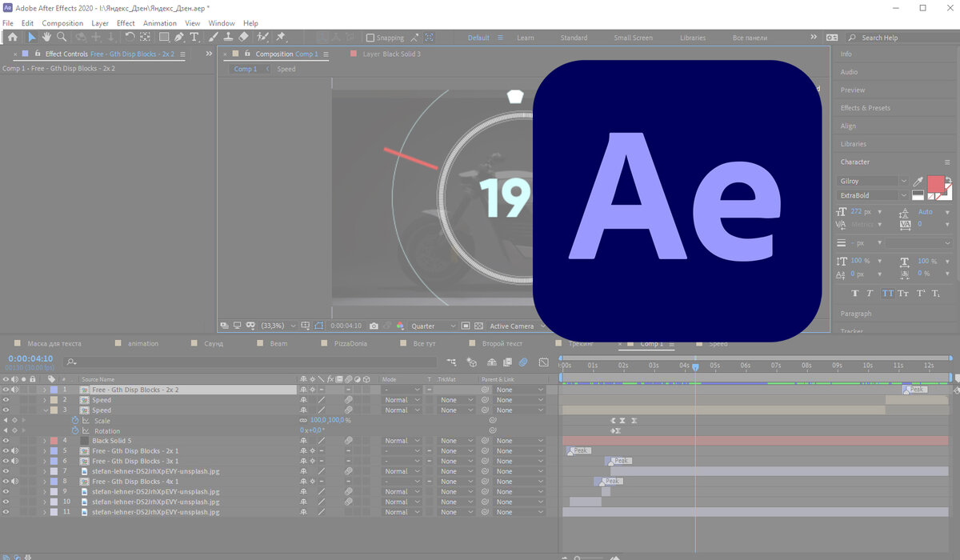Switch to the Beam timeline tab
Image resolution: width=960 pixels, height=560 pixels.
tap(278, 344)
